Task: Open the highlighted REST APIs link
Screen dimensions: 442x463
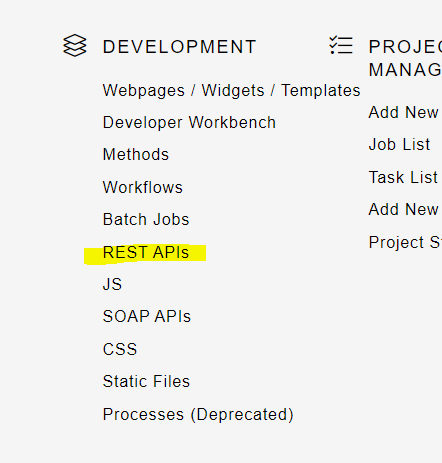Action: 146,252
